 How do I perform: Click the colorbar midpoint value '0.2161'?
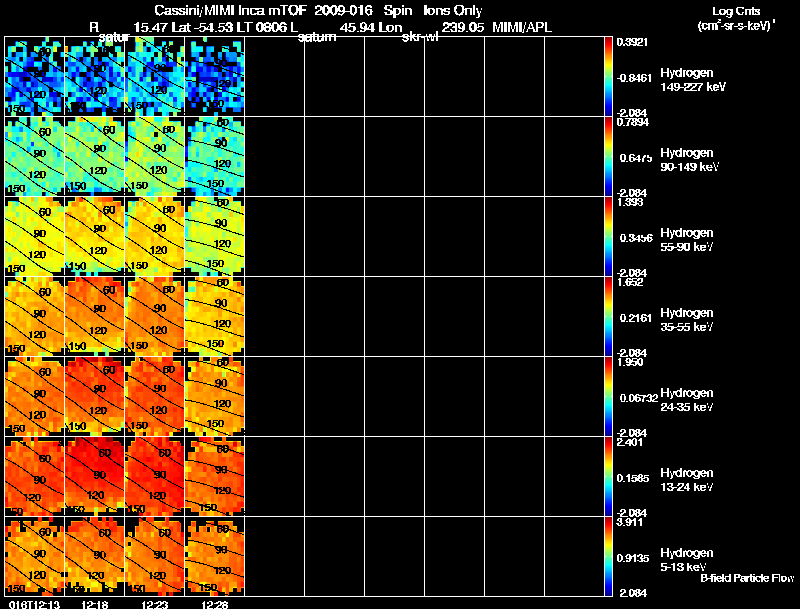coord(636,318)
